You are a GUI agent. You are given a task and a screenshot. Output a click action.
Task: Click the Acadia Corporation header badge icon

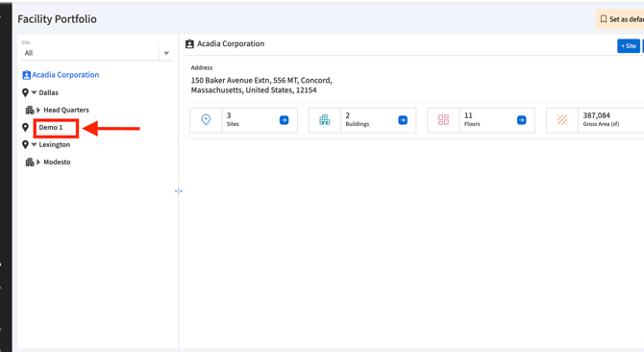click(x=189, y=44)
